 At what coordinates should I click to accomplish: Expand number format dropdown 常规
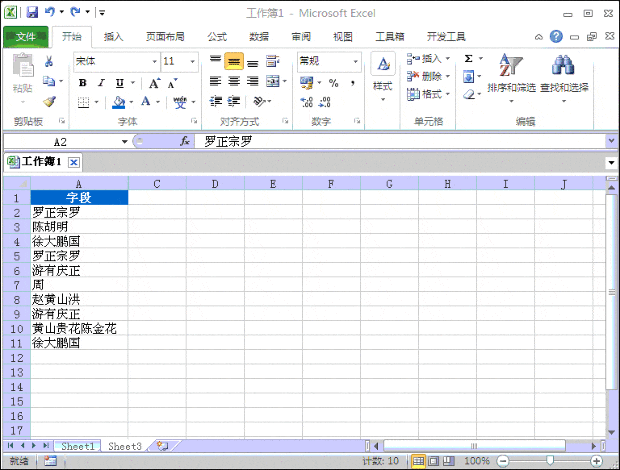pos(355,62)
